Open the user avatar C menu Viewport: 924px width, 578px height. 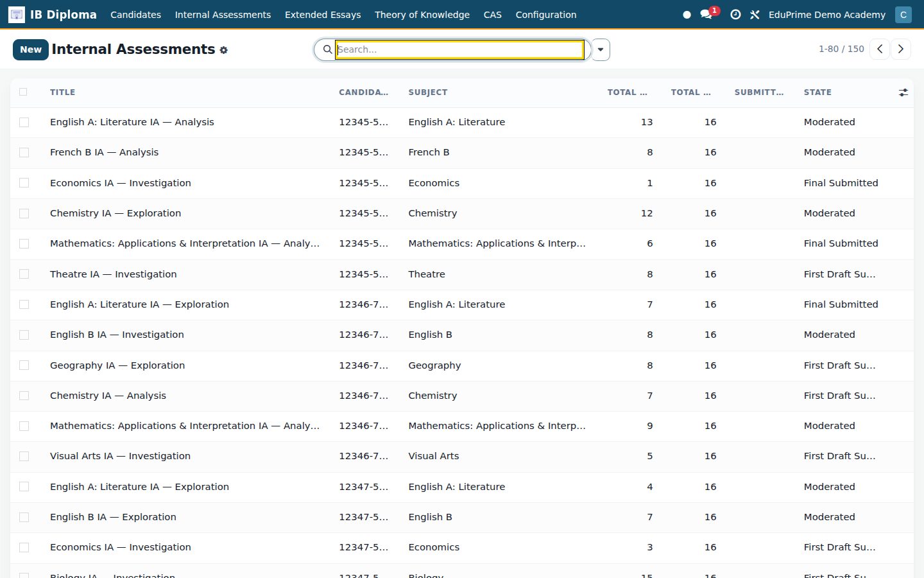click(x=903, y=14)
